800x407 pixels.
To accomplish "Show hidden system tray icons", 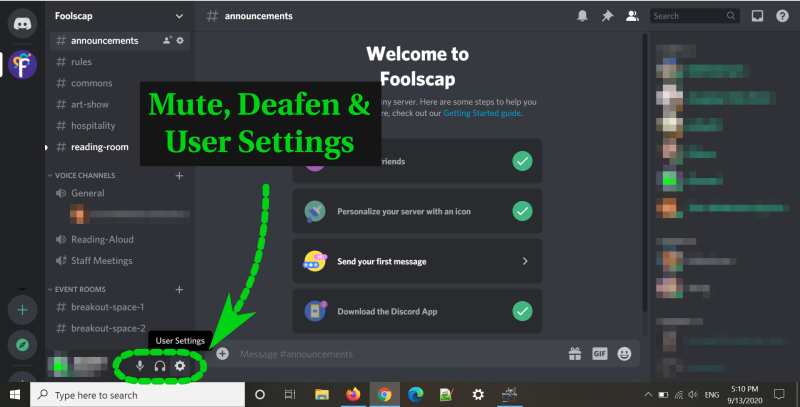I will (x=648, y=394).
